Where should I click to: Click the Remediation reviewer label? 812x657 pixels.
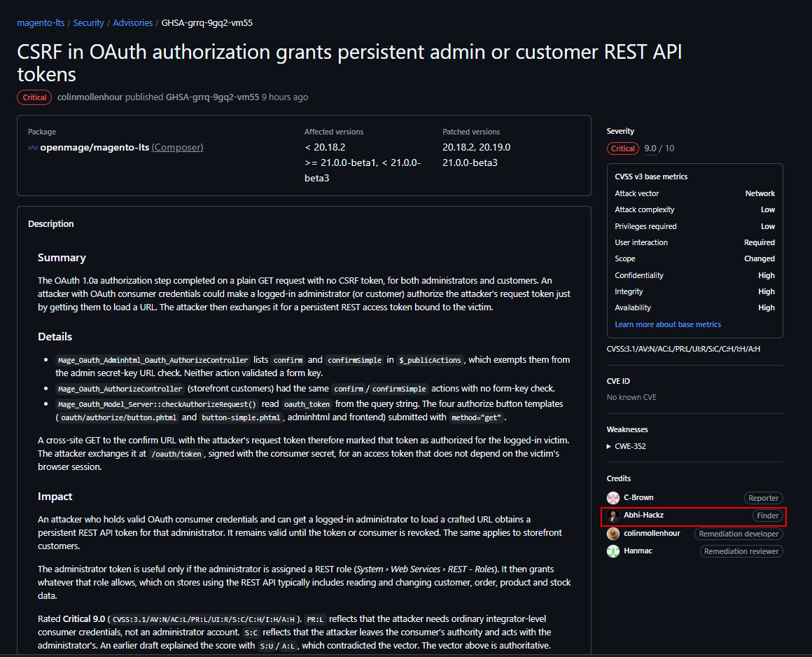741,551
